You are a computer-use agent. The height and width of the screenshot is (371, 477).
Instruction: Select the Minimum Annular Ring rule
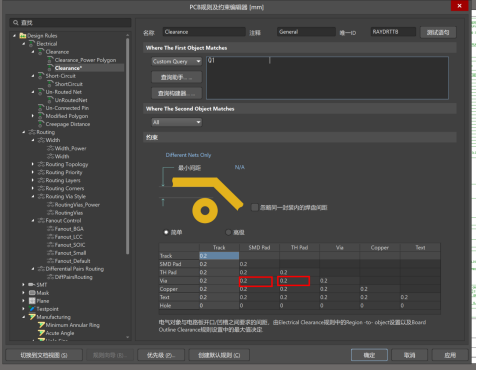[72, 325]
